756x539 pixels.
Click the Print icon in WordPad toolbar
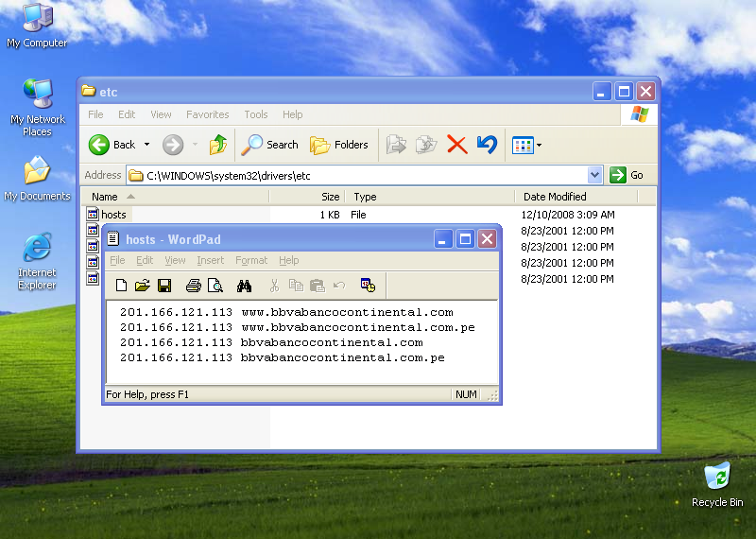point(194,286)
